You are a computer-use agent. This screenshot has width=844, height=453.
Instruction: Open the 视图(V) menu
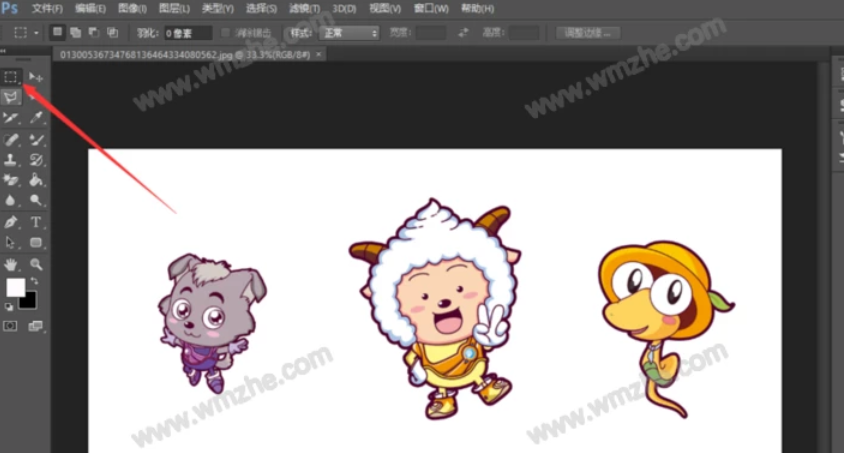coord(385,9)
